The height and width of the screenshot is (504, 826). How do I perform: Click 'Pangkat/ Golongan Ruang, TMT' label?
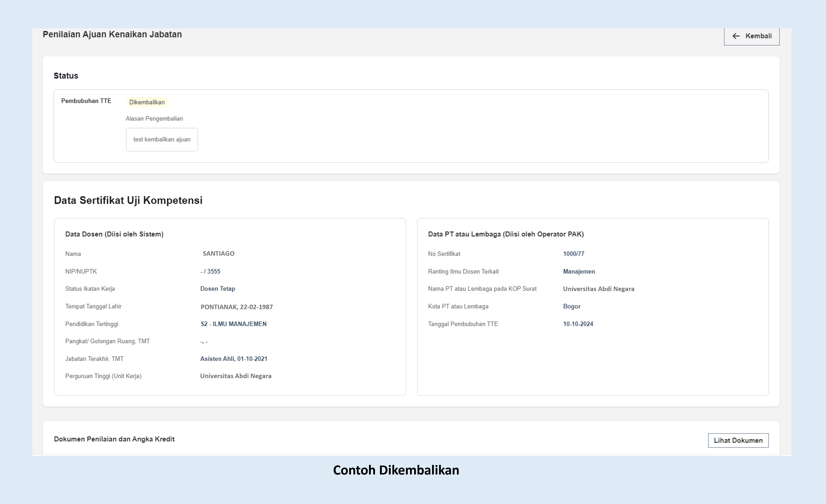point(108,341)
